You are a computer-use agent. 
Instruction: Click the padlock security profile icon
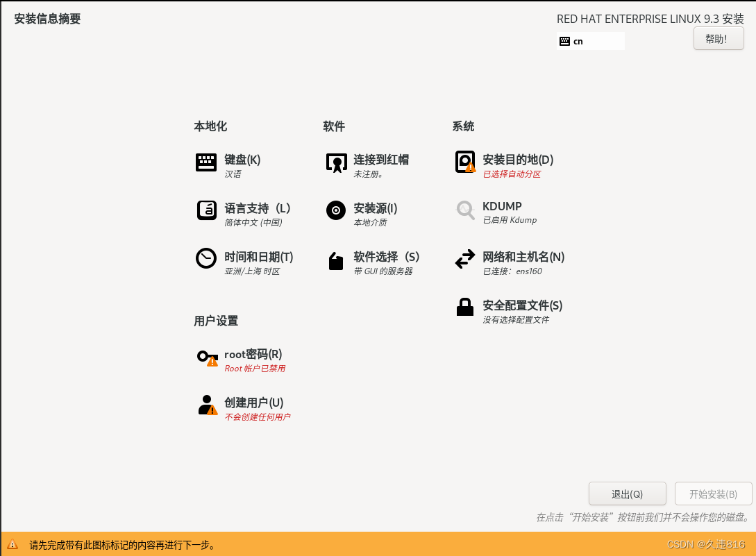point(465,307)
